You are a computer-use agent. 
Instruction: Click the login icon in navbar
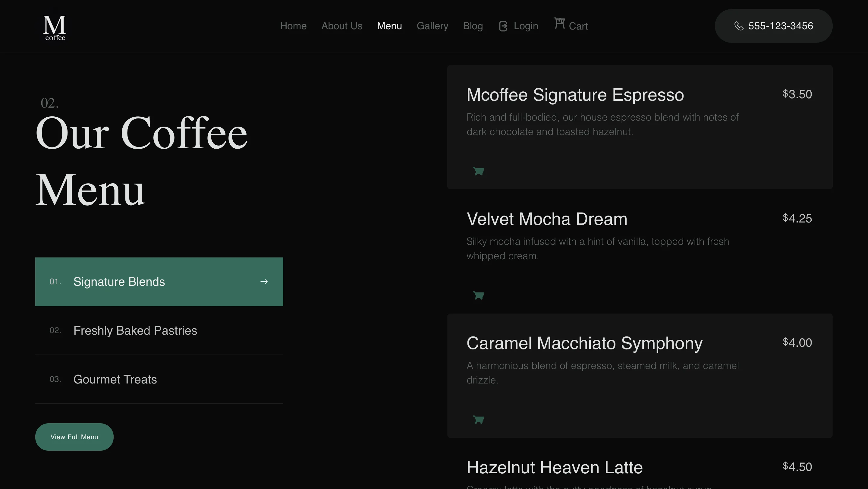[503, 26]
